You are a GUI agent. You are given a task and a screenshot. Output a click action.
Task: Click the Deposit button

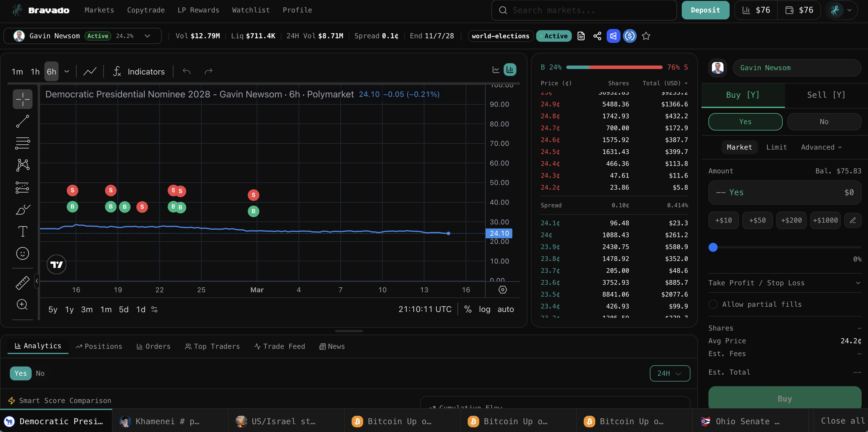705,10
